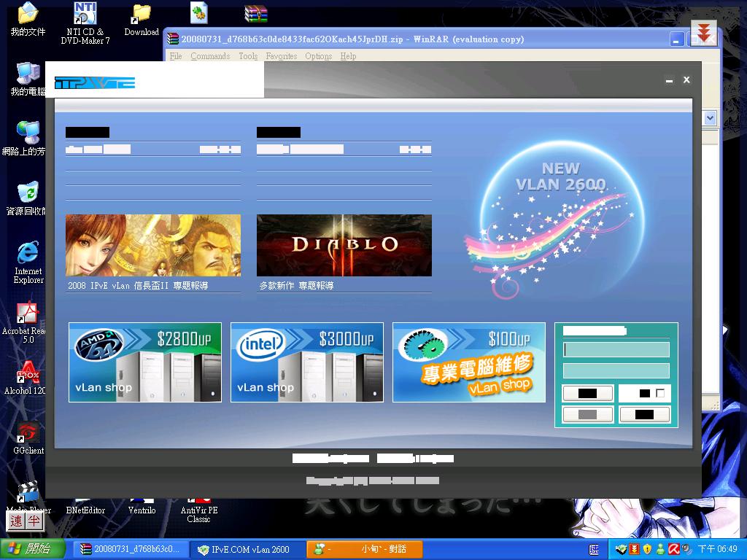Launch the GGclient shortcut
The height and width of the screenshot is (560, 747).
(x=28, y=438)
